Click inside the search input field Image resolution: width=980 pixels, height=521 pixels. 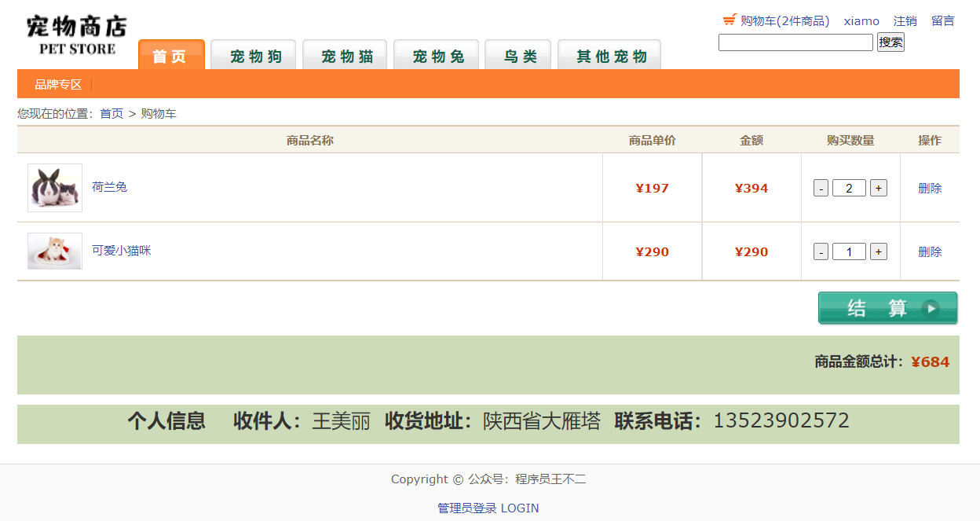tap(795, 42)
